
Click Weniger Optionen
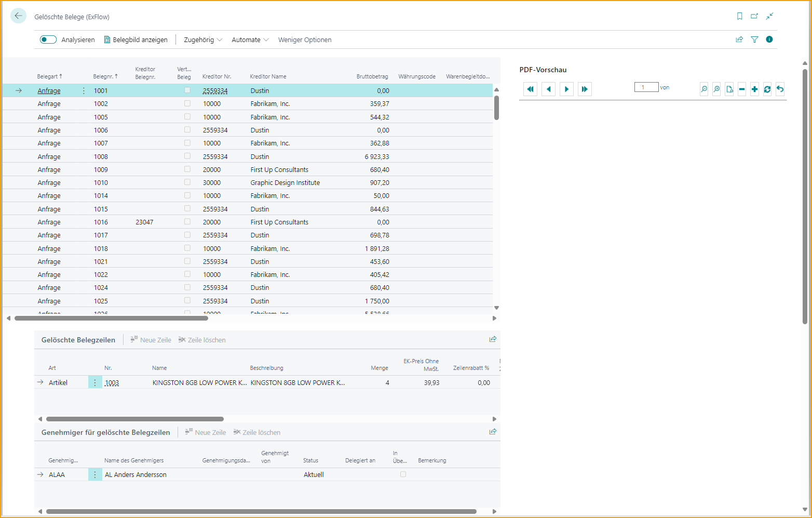tap(305, 40)
